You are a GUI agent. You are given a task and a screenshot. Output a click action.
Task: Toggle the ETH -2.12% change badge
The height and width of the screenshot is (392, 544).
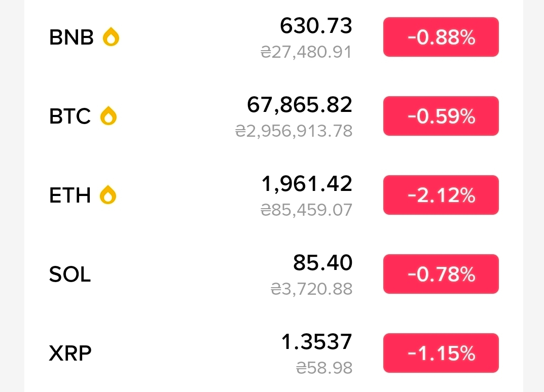(441, 195)
